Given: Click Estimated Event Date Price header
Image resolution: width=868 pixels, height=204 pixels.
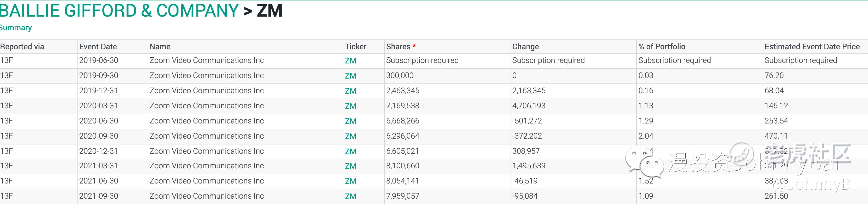Looking at the screenshot, I should 812,47.
